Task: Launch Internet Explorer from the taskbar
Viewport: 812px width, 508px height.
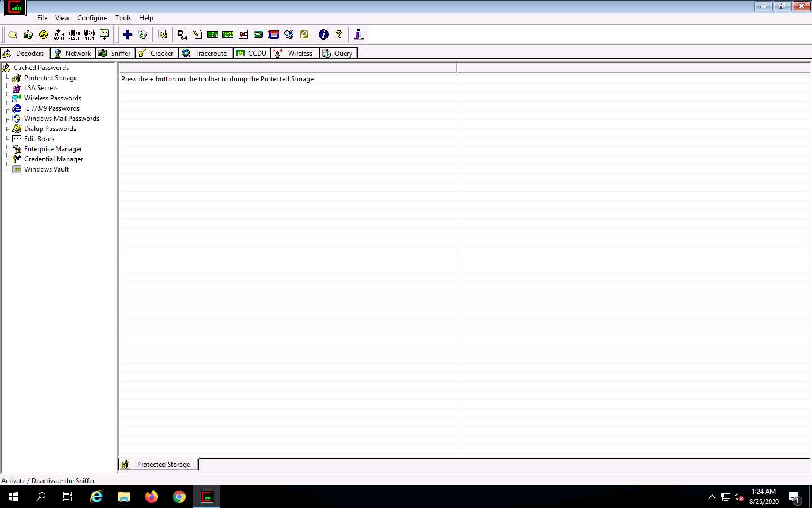Action: click(96, 497)
